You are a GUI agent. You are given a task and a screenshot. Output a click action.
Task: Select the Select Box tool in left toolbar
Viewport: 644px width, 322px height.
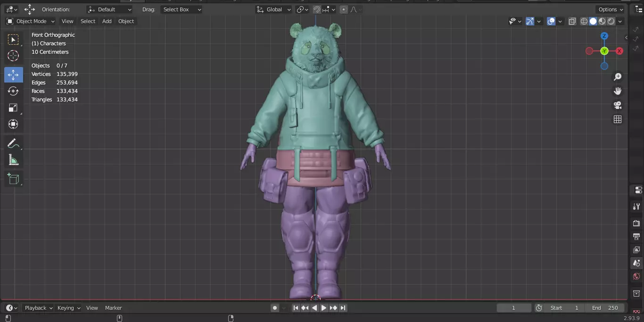13,40
